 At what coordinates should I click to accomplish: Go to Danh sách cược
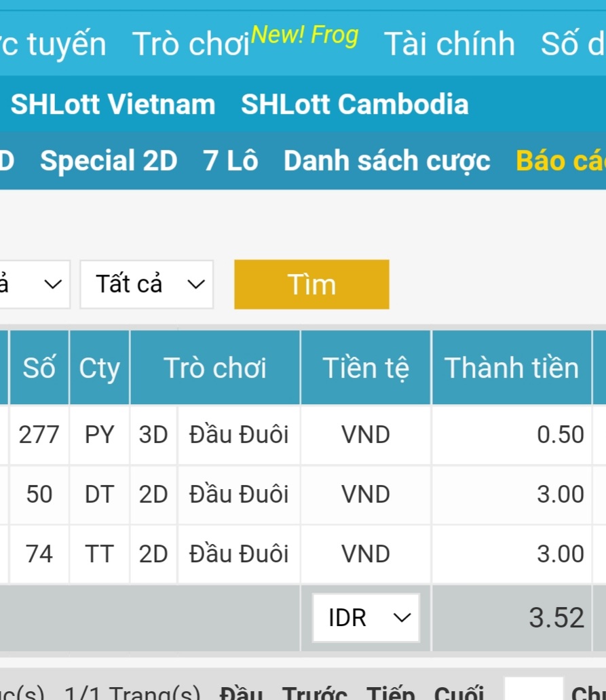(x=387, y=161)
